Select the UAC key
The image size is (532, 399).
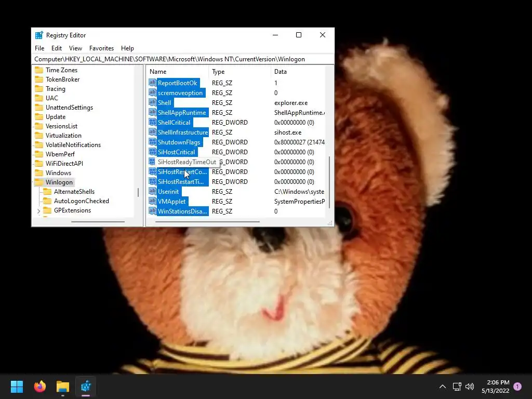point(51,98)
